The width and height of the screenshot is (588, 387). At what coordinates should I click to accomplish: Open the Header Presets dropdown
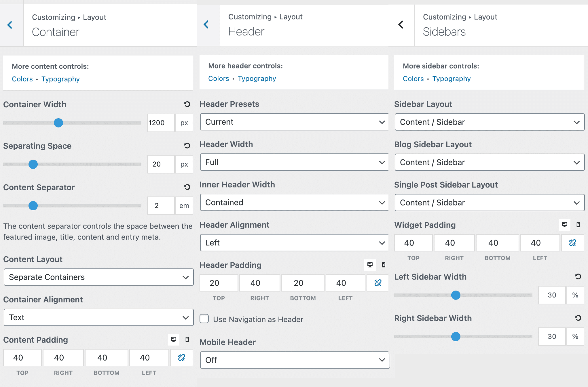point(294,122)
